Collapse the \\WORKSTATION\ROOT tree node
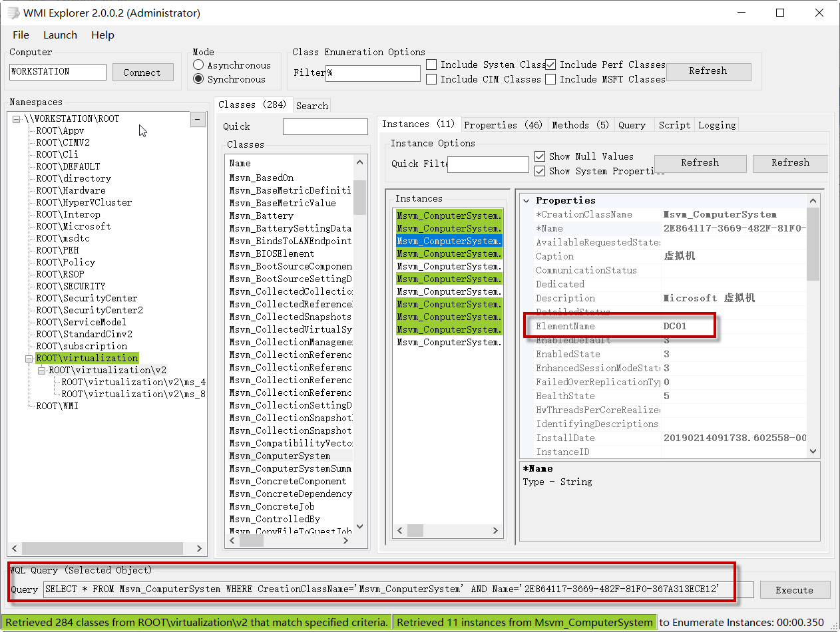The image size is (840, 632). [x=17, y=119]
